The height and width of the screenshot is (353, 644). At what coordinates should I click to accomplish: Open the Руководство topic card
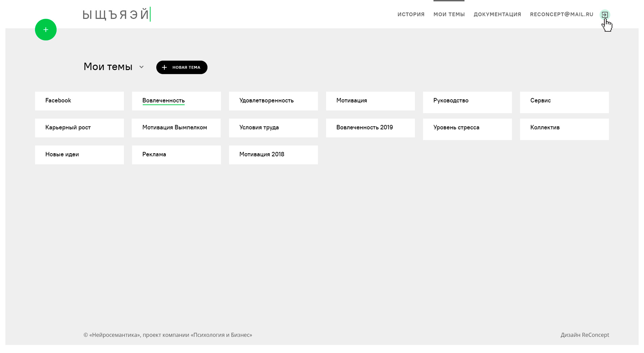pos(467,102)
